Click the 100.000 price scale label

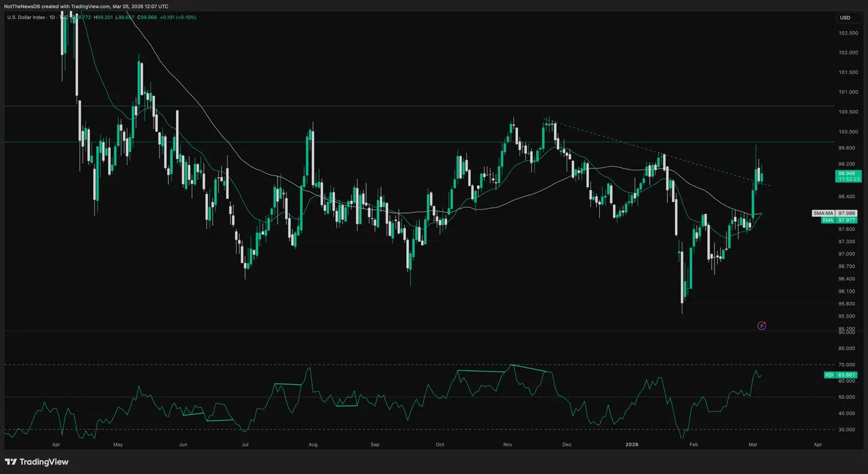coord(848,132)
